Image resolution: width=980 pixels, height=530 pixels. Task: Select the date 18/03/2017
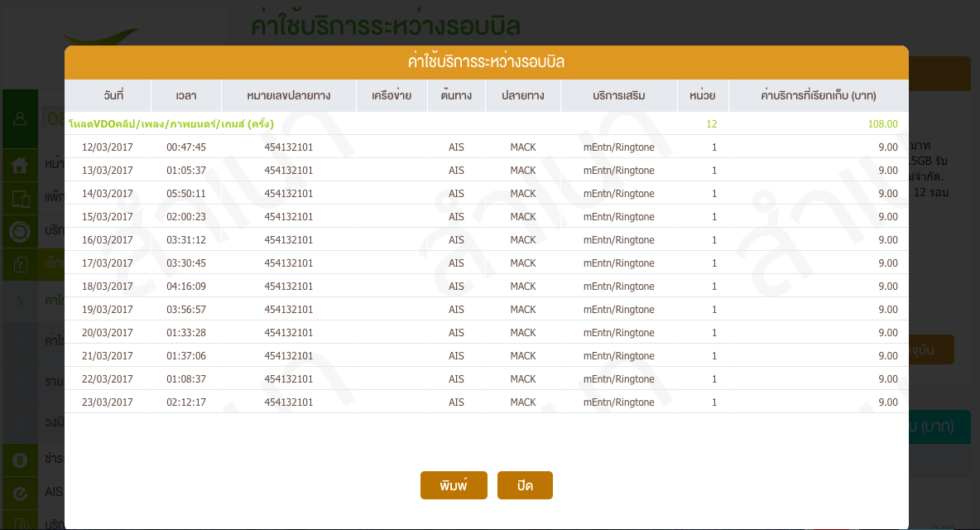(108, 286)
